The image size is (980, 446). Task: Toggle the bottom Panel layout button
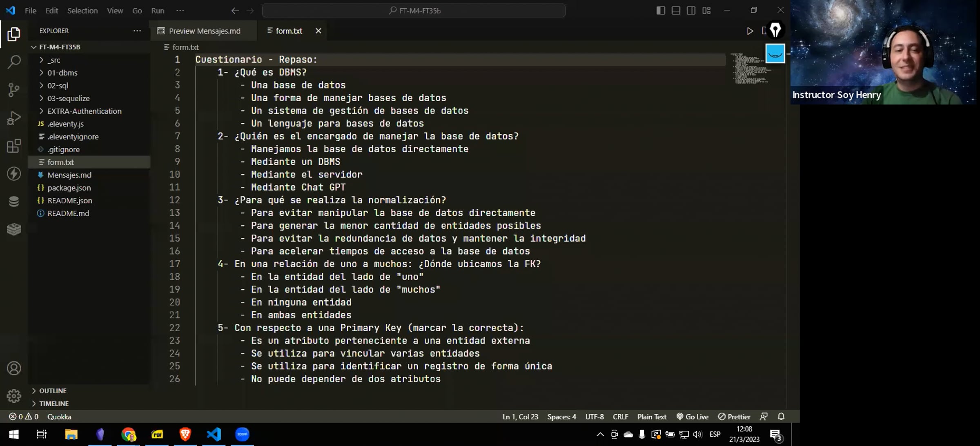(676, 11)
